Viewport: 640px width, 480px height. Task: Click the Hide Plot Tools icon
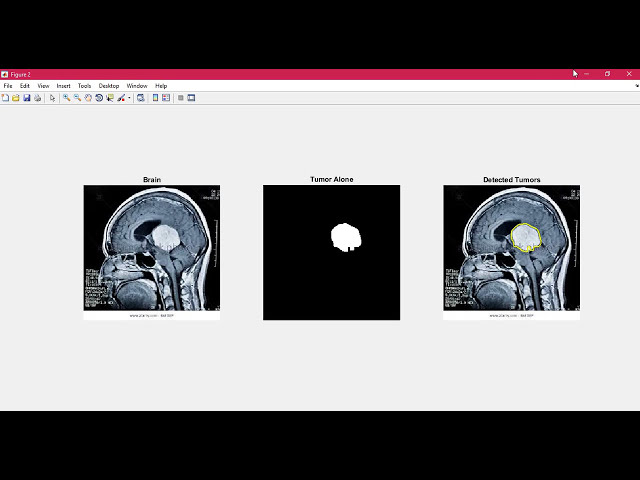(x=181, y=98)
